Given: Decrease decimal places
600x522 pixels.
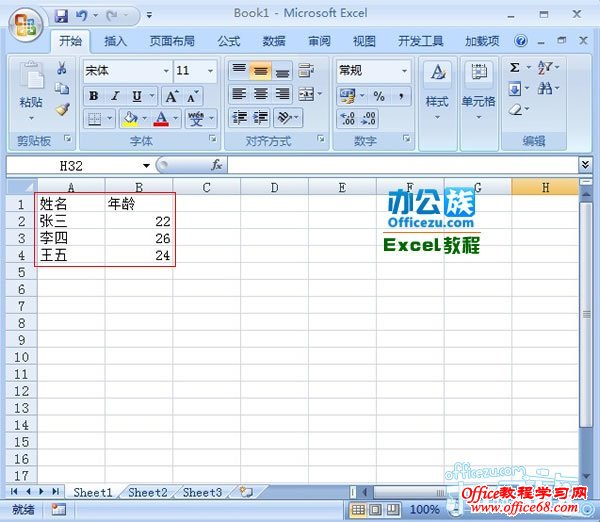Looking at the screenshot, I should (368, 119).
